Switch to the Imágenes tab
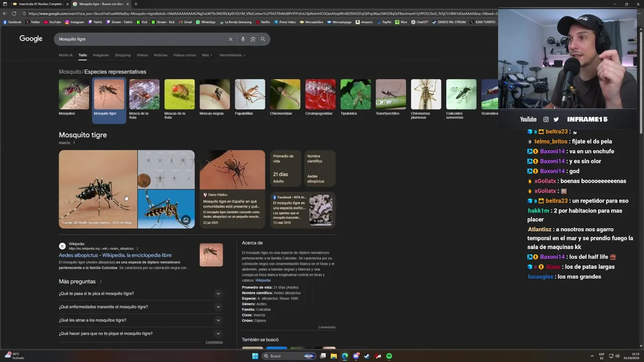The height and width of the screenshot is (362, 644). (101, 55)
